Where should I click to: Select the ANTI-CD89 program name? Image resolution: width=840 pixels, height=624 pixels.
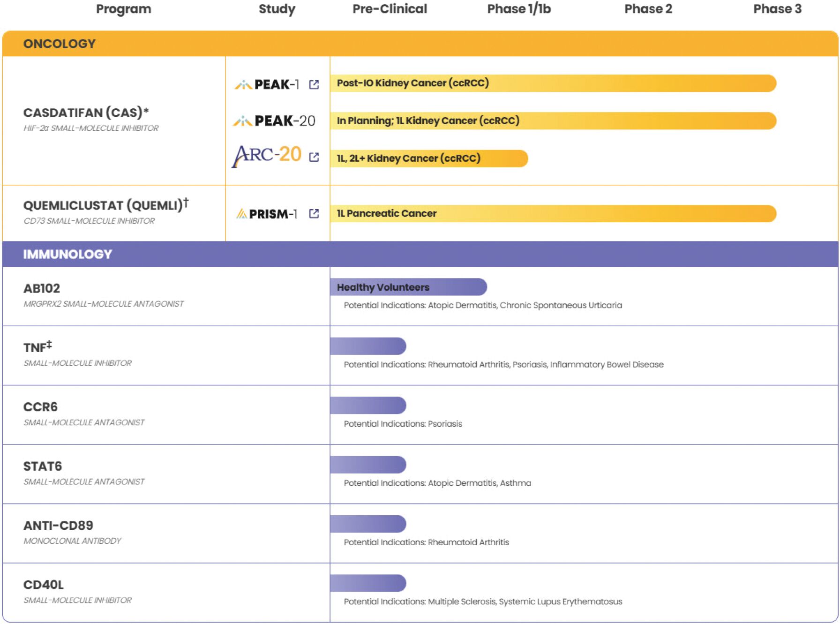58,526
